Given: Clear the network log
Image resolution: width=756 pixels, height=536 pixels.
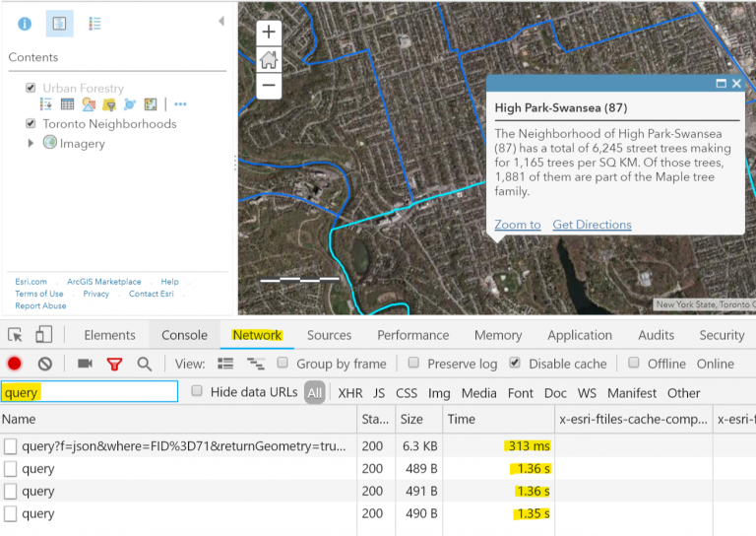Looking at the screenshot, I should [x=44, y=364].
